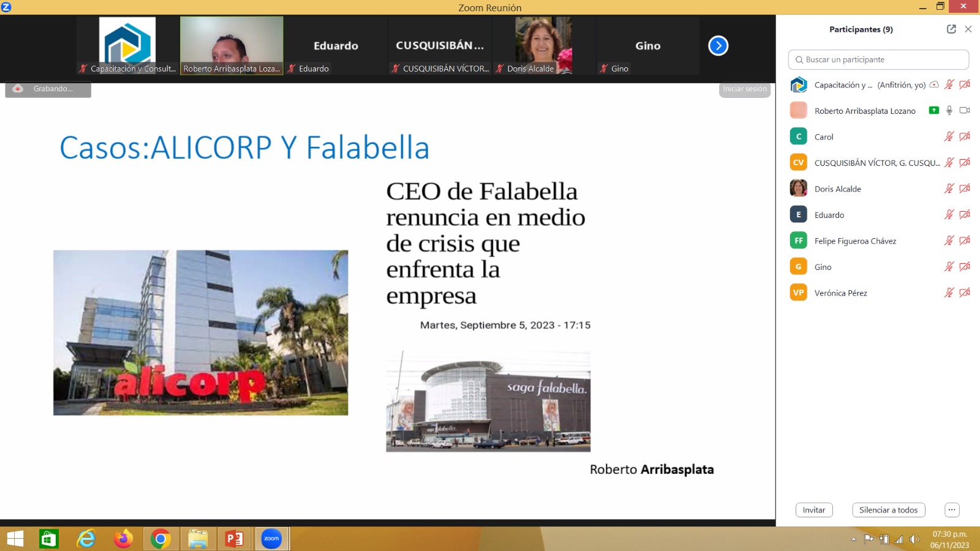Click the cloud recording icon in host row

[934, 84]
